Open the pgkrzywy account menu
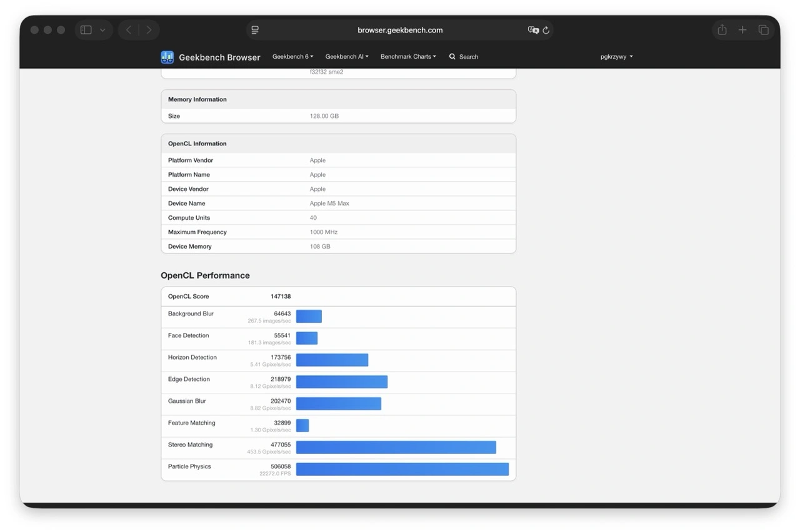 click(616, 57)
